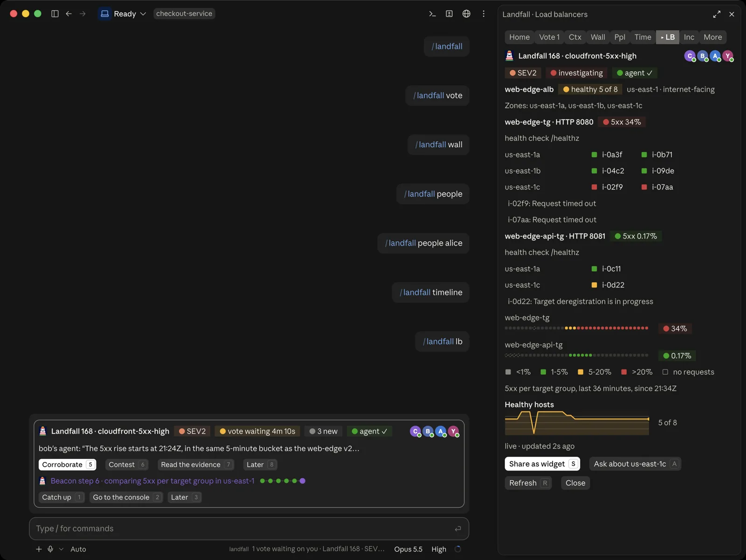Viewport: 746px width, 560px height.
Task: Click the Refresh button
Action: (x=528, y=483)
